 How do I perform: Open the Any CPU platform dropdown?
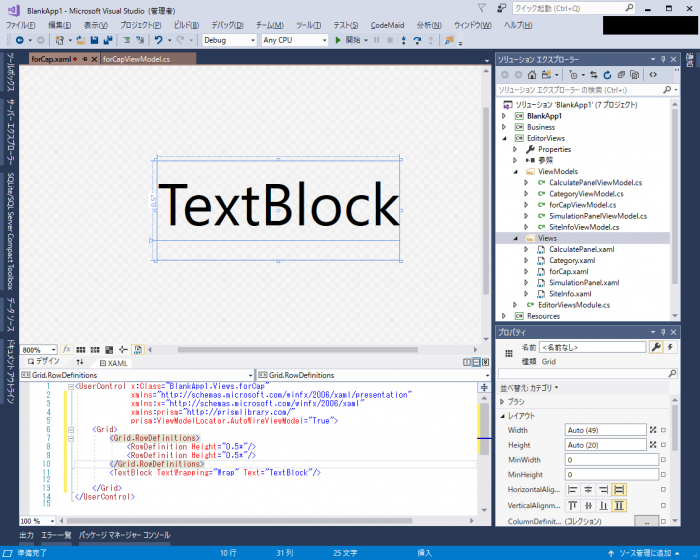(293, 41)
